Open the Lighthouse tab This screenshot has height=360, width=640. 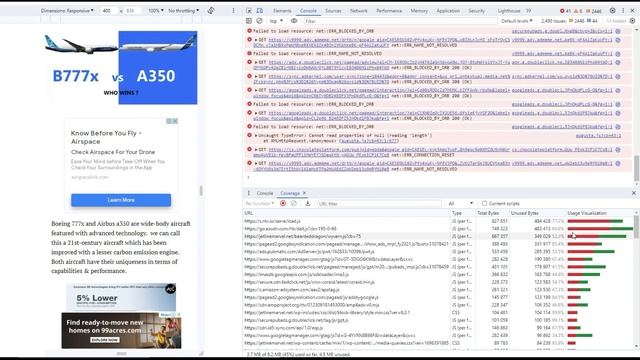[x=509, y=11]
